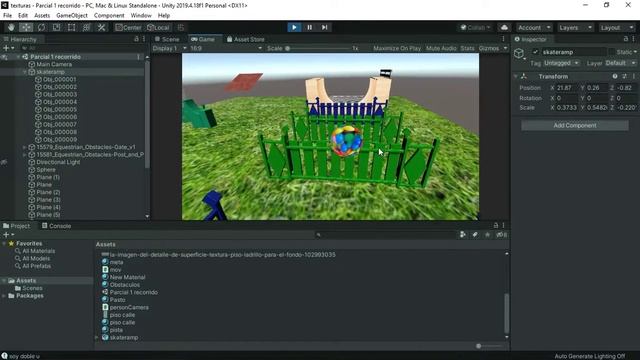Open the GameObject menu

click(72, 16)
